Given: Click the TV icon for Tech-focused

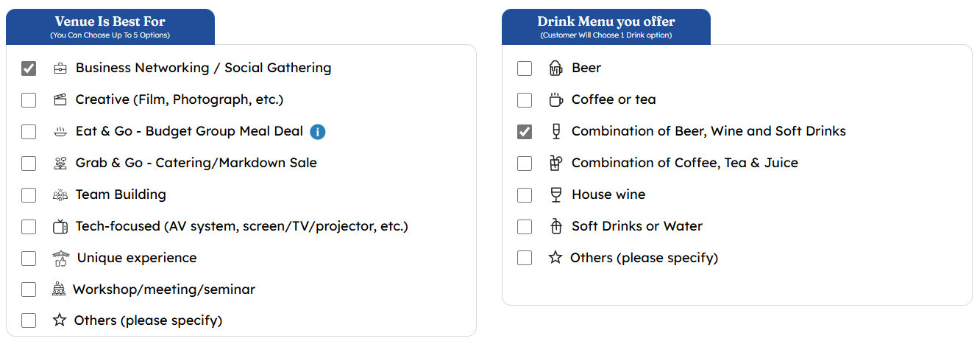Looking at the screenshot, I should click(60, 226).
